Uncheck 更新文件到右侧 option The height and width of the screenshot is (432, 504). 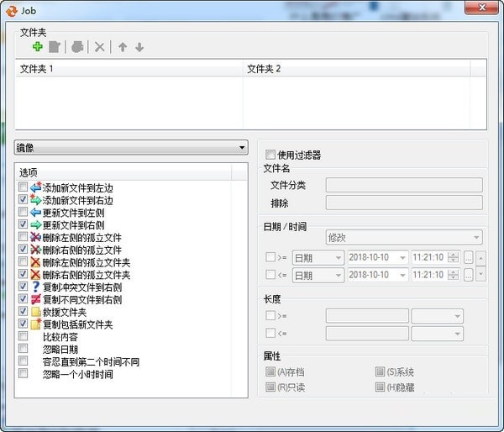pyautogui.click(x=23, y=224)
